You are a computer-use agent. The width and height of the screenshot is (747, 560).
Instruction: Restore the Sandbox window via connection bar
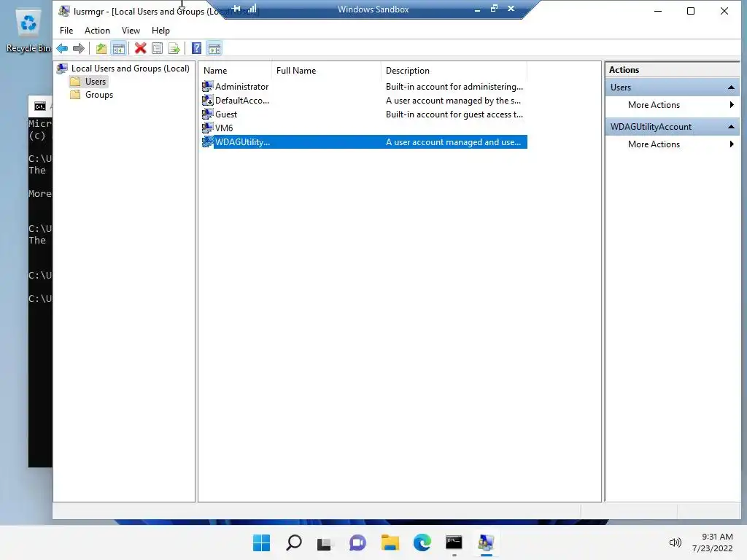tap(494, 9)
